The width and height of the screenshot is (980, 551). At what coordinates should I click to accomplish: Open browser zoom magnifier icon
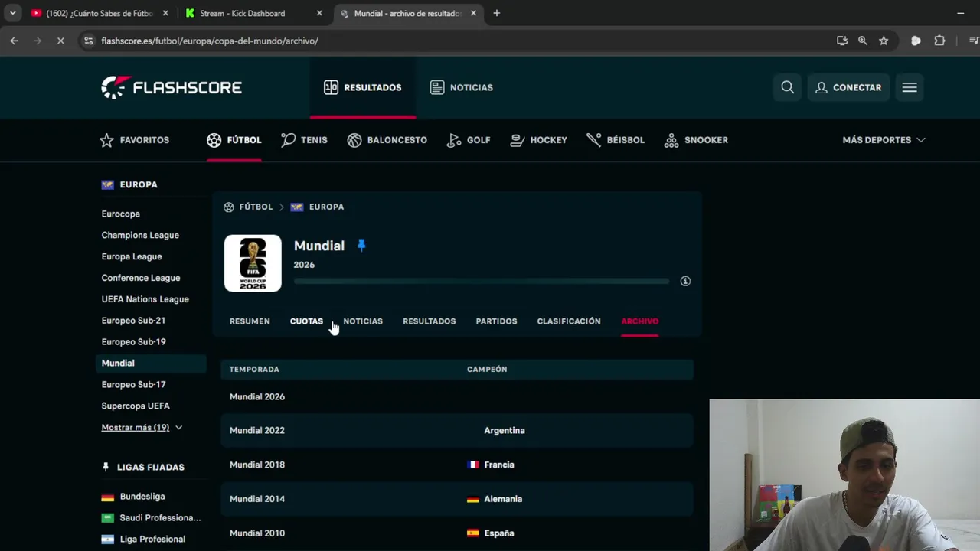tap(863, 41)
